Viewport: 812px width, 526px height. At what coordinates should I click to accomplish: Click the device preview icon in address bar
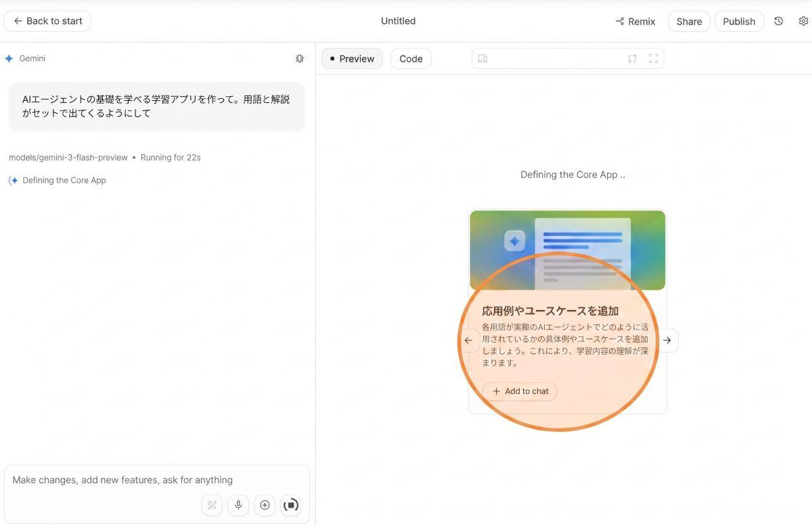[x=482, y=59]
